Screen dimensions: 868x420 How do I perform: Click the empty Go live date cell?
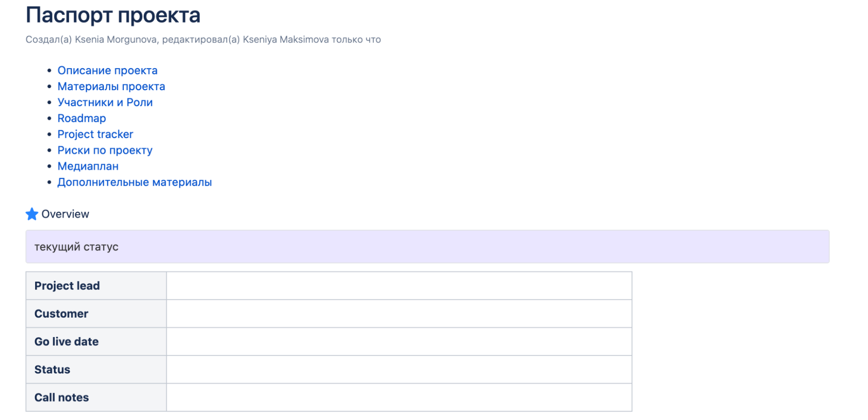click(x=399, y=341)
